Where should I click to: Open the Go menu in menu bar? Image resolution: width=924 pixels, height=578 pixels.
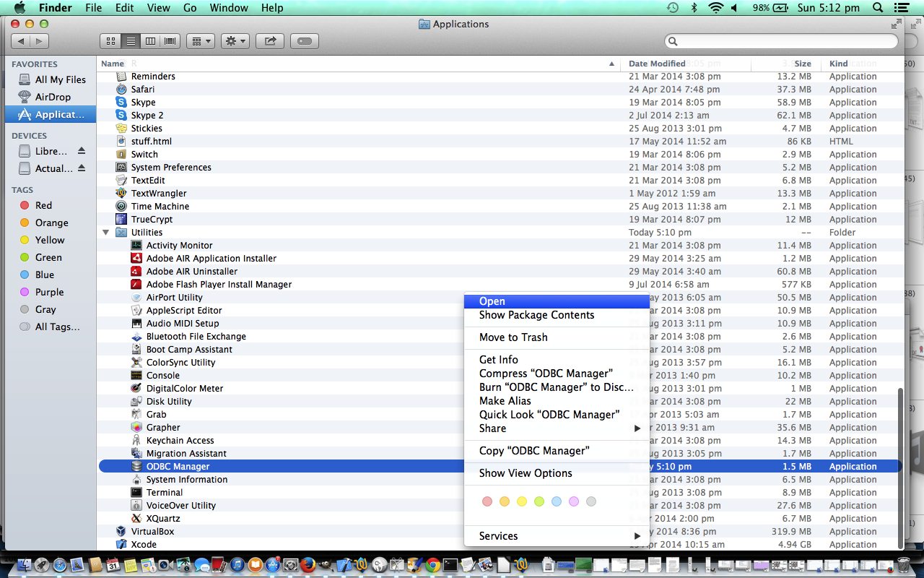[190, 8]
